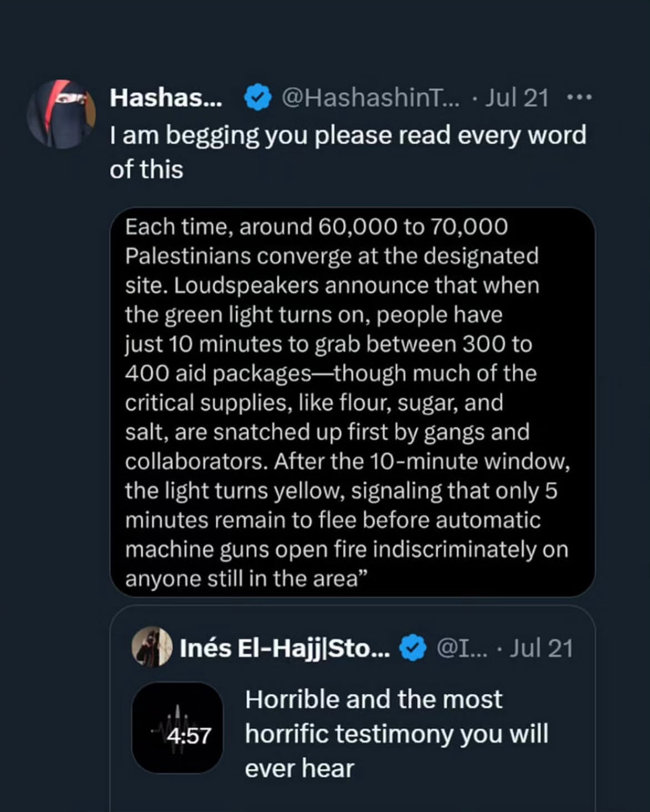Click the Inés El-Hajj|Sto... display name
This screenshot has height=812, width=650.
[x=285, y=648]
